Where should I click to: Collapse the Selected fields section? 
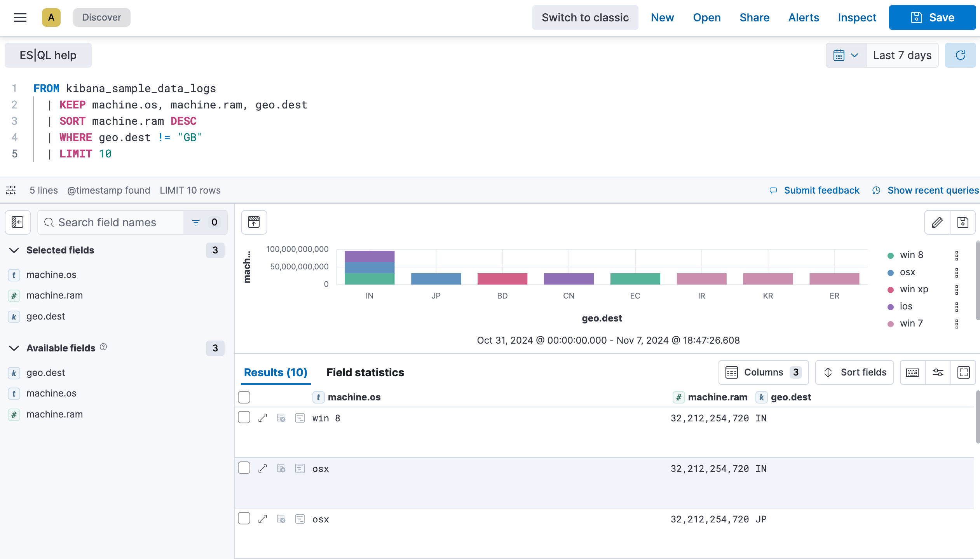pyautogui.click(x=14, y=250)
